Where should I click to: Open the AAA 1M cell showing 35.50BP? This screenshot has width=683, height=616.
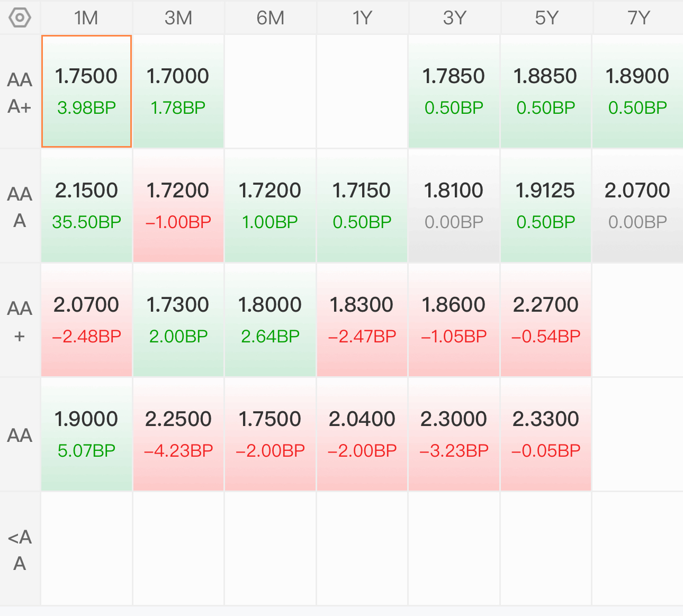point(86,206)
